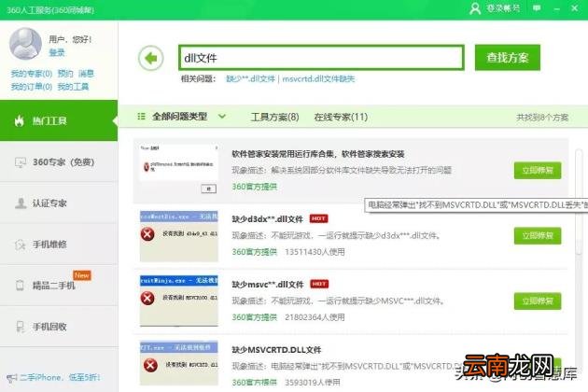
Task: Switch to the 在线专家(11) tab
Action: click(x=341, y=117)
